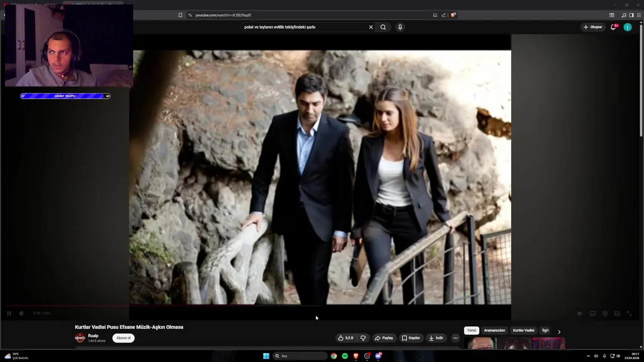Select the Kurtlar Vadisi filter chip
Viewport: 644px width, 362px height.
pyautogui.click(x=524, y=330)
